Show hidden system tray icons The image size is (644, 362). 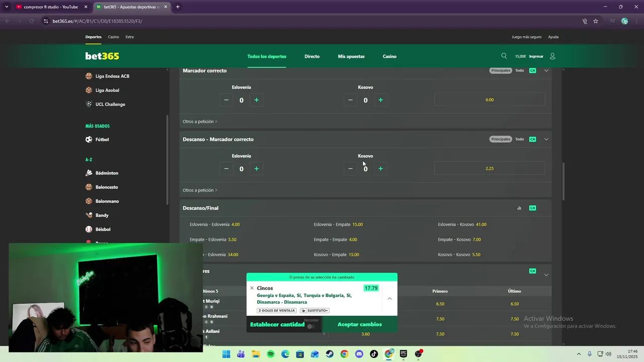click(x=579, y=354)
